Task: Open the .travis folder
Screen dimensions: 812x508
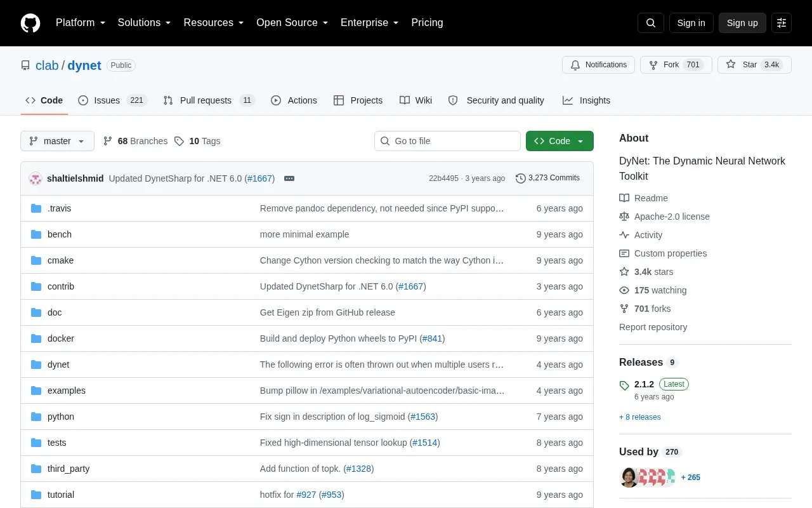Action: (x=60, y=208)
